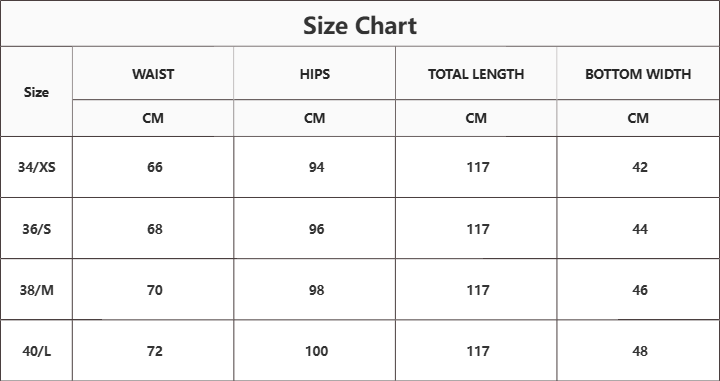Click total length 117 in 36/S row

(478, 229)
